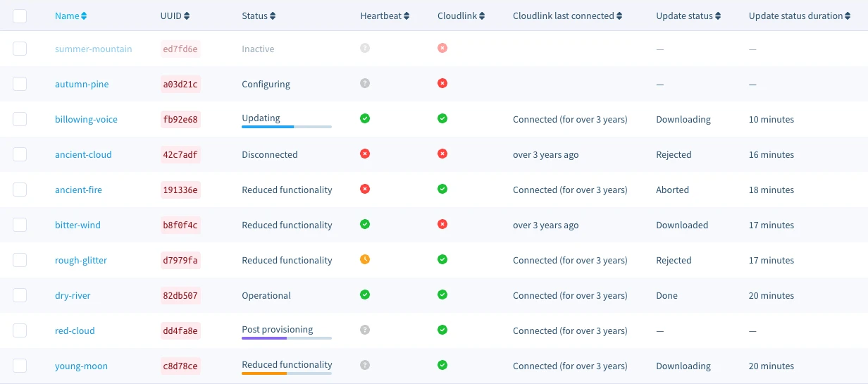The image size is (868, 384).
Task: Sort table by Name column
Action: (70, 16)
